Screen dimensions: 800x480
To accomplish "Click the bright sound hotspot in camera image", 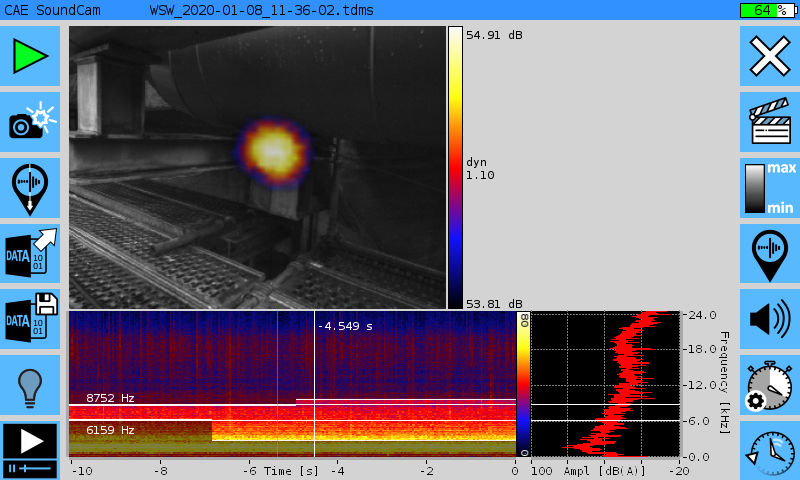I will (x=271, y=150).
